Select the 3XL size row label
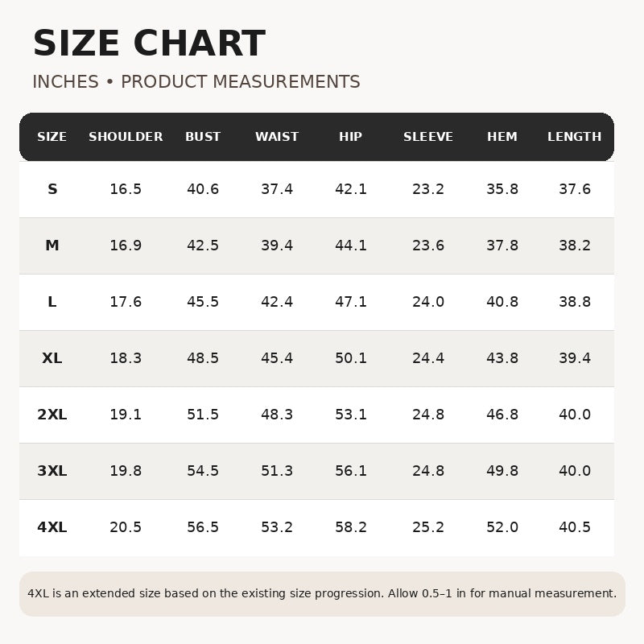Image resolution: width=644 pixels, height=644 pixels. (x=52, y=471)
